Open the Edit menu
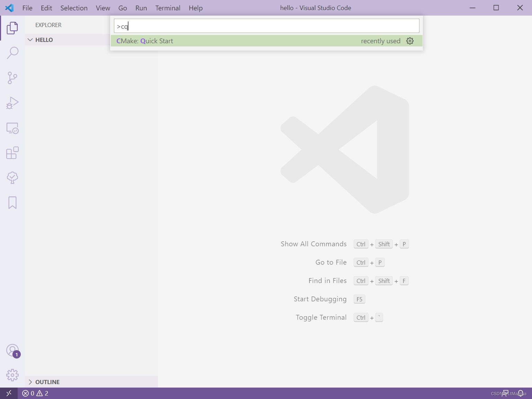 click(x=46, y=8)
